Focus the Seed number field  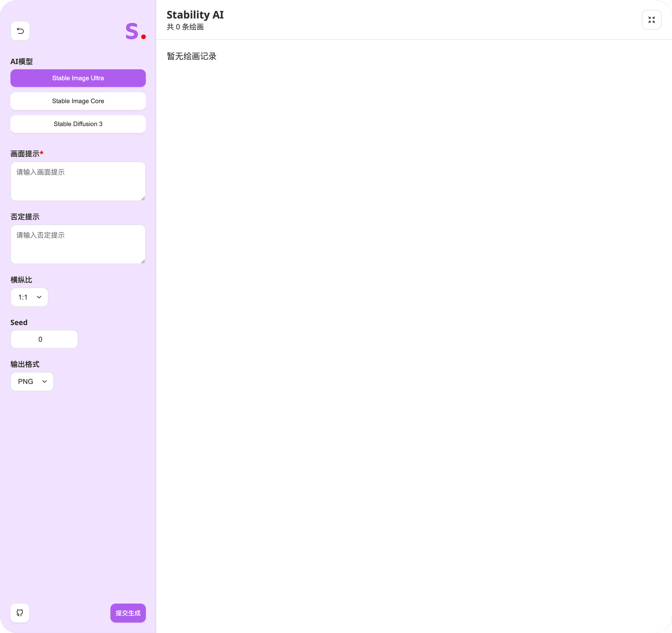pyautogui.click(x=44, y=339)
